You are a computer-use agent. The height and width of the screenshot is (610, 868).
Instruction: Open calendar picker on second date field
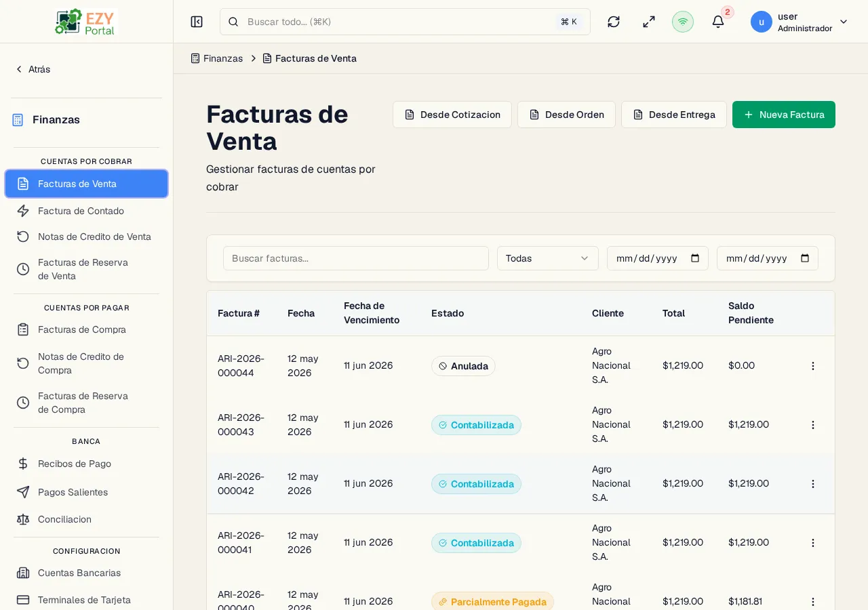tap(805, 258)
